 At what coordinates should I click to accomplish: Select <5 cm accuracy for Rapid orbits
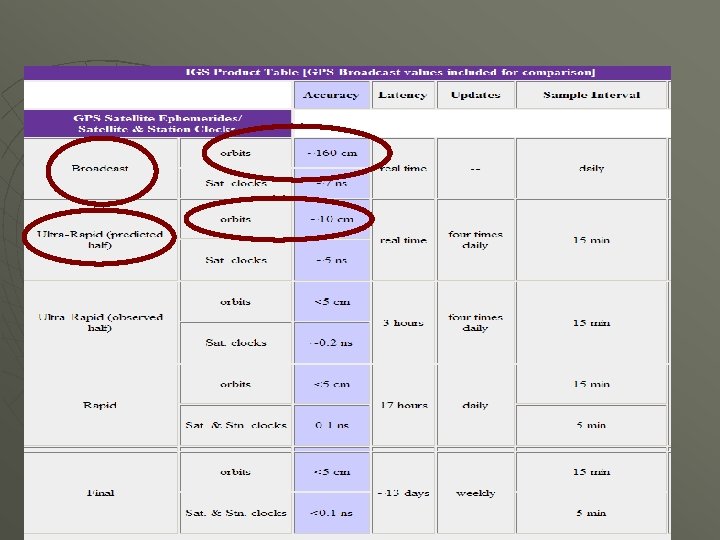pos(332,384)
